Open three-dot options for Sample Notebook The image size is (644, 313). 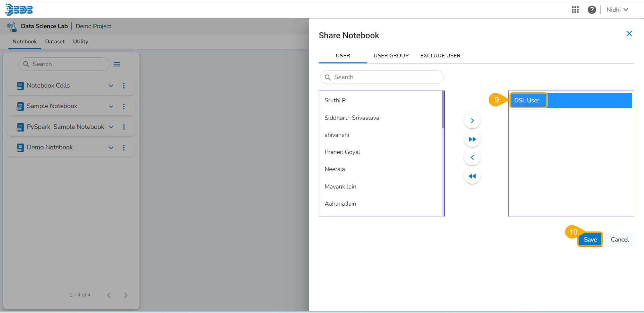pos(124,106)
